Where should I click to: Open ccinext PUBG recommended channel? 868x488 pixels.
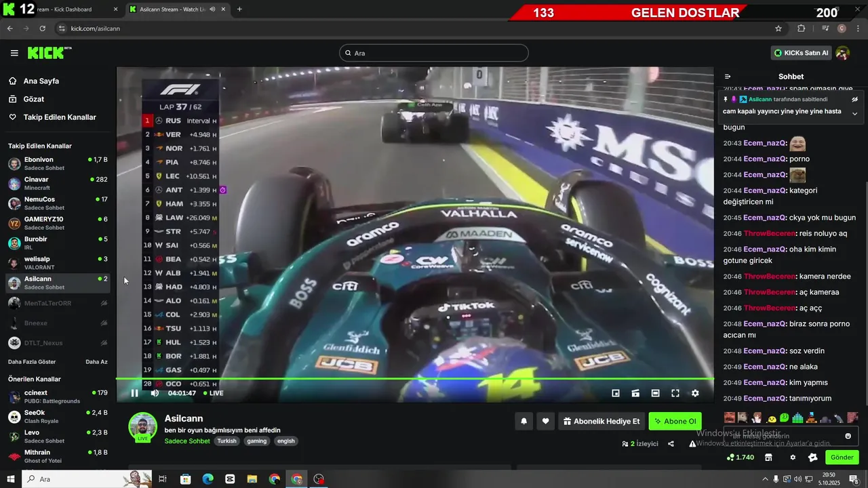click(x=58, y=396)
